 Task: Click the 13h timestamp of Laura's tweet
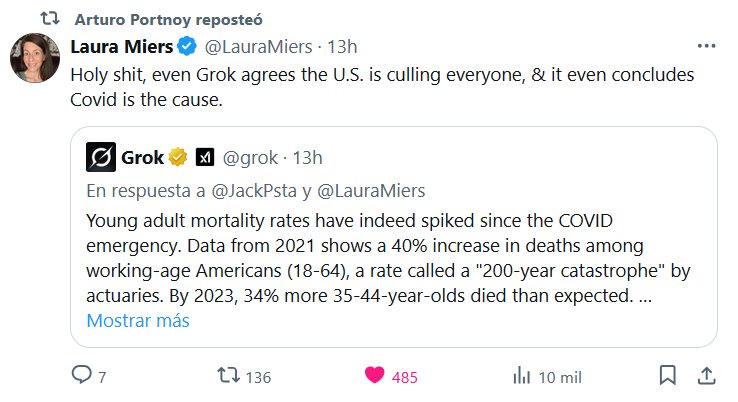pyautogui.click(x=343, y=46)
